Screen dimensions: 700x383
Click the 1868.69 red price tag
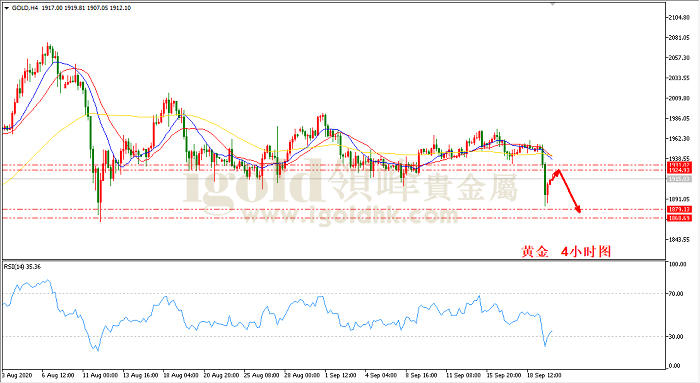pos(679,218)
